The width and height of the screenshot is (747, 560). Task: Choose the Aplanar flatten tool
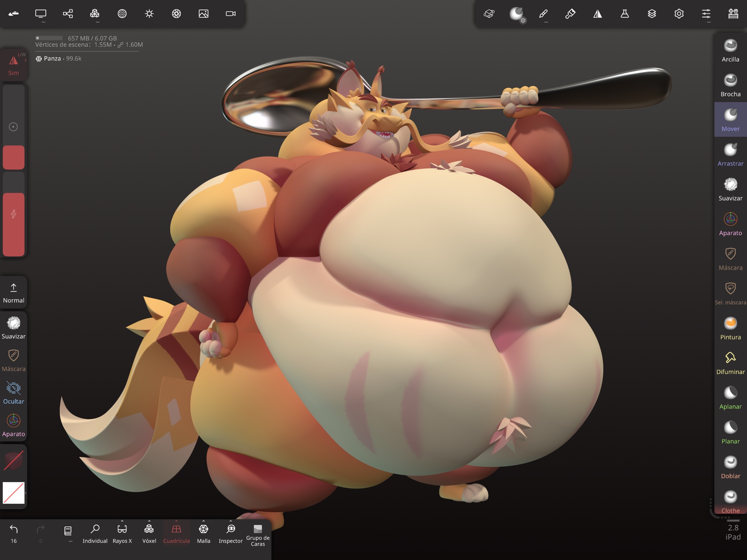[x=730, y=398]
